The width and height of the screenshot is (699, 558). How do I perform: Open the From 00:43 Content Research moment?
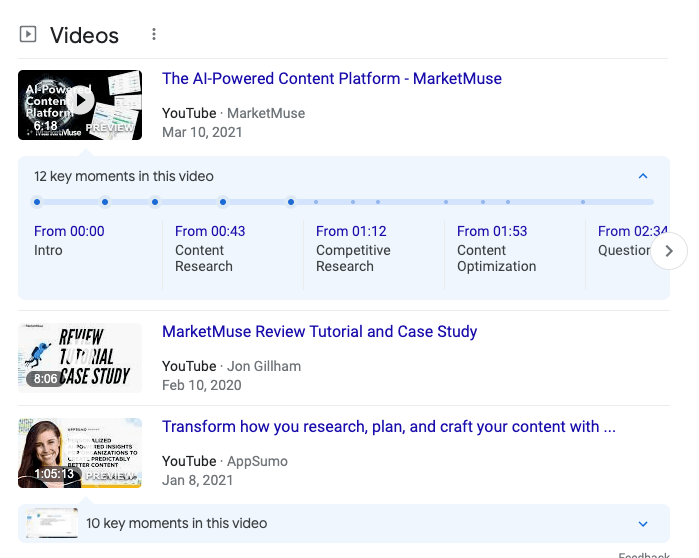tap(210, 248)
